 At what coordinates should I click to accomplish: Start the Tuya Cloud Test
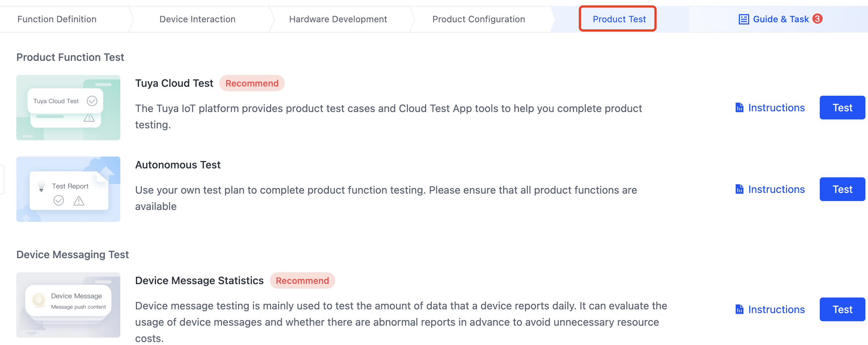tap(842, 108)
